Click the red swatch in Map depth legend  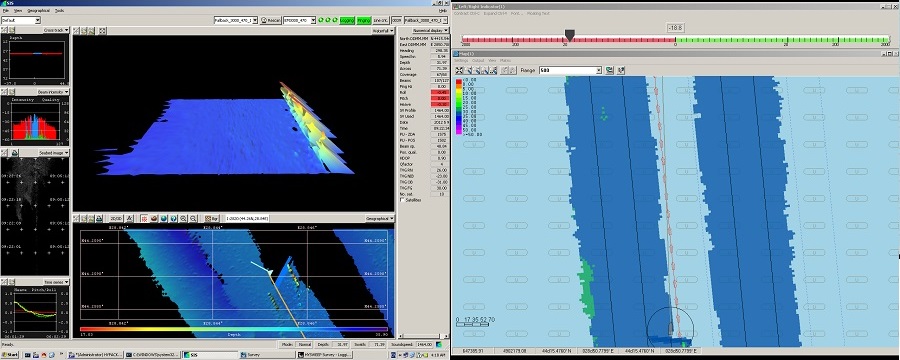(458, 82)
